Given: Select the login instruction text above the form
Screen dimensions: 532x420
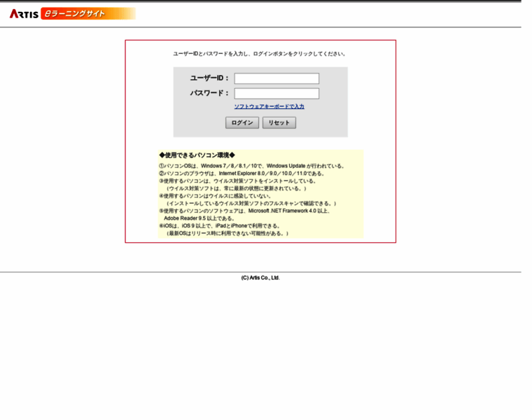Looking at the screenshot, I should point(260,54).
